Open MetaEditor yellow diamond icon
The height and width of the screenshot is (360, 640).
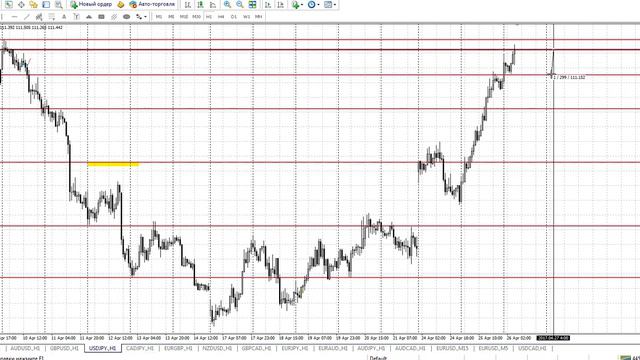(120, 4)
